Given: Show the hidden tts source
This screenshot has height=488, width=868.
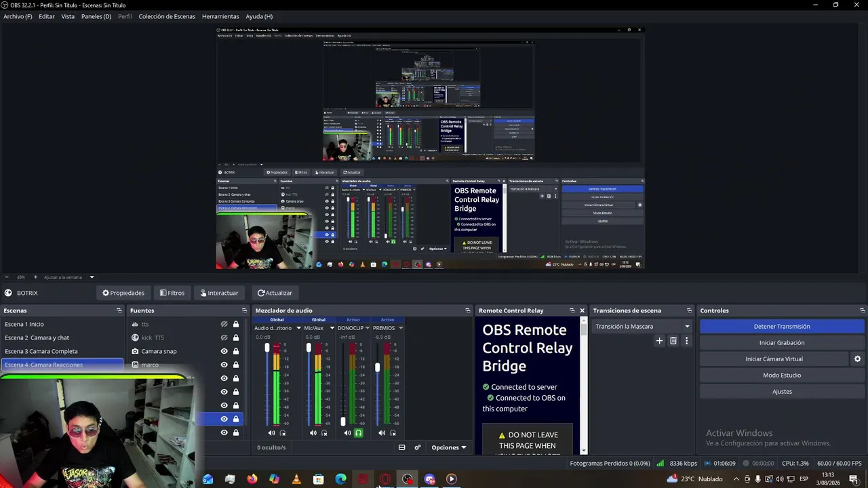Looking at the screenshot, I should point(224,325).
